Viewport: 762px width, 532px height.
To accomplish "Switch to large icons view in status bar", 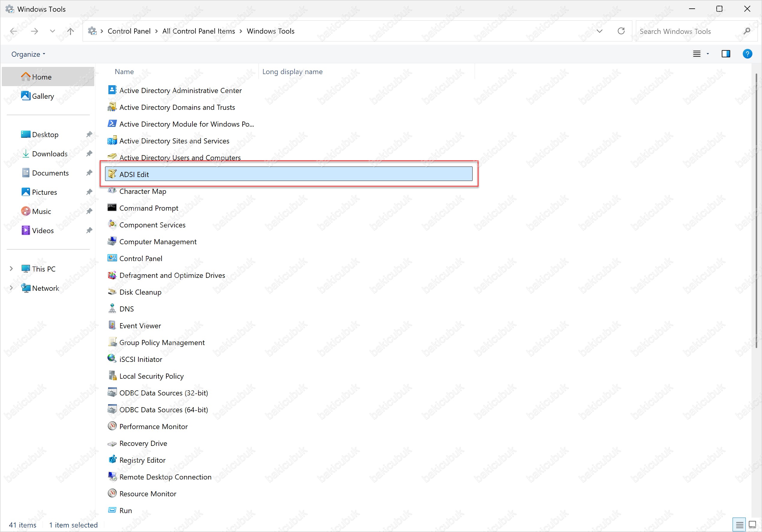I will (752, 525).
